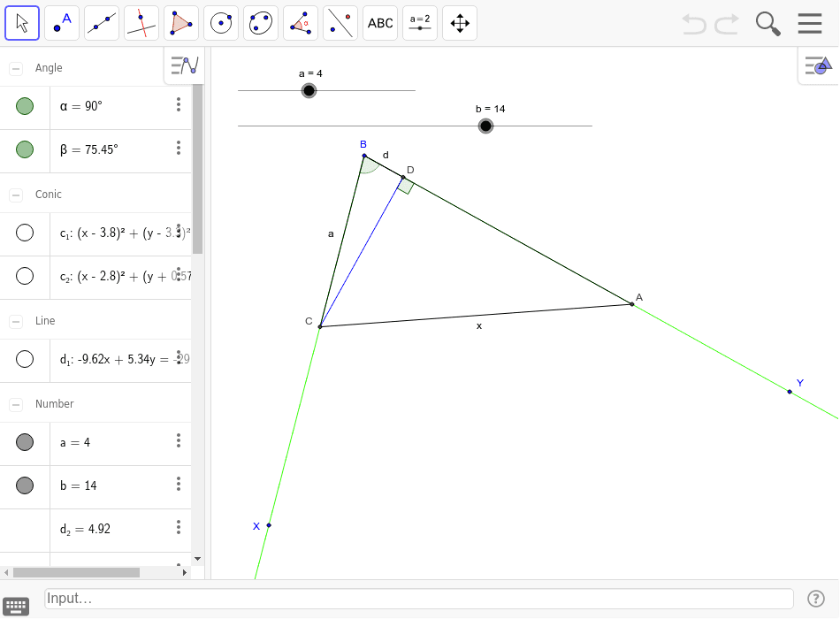Select the Polygon tool
The height and width of the screenshot is (619, 840).
181,23
